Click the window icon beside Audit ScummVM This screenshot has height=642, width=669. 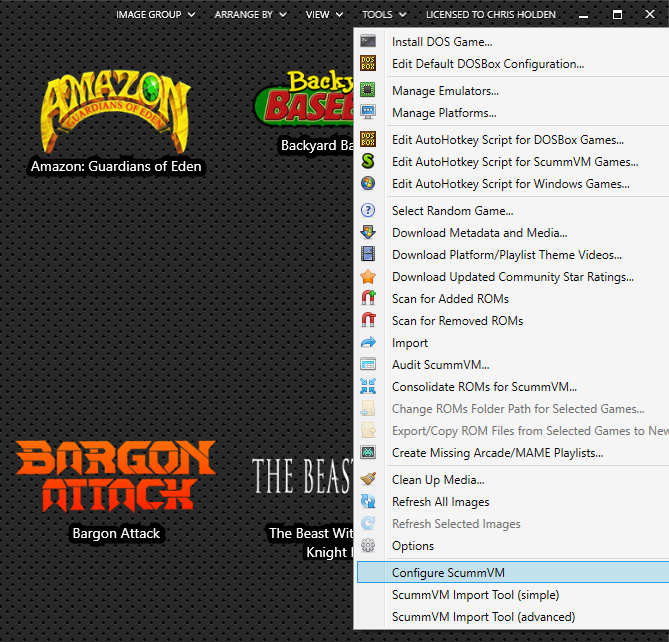[368, 364]
